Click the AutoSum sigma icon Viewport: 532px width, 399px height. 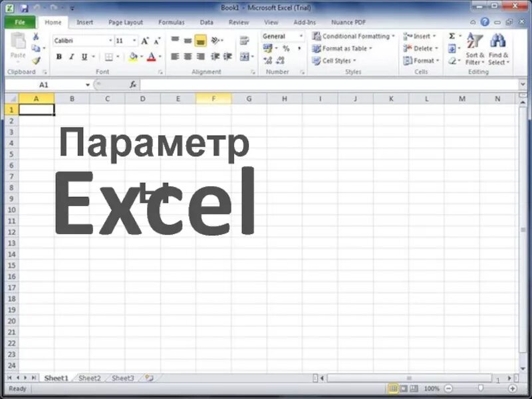(452, 36)
